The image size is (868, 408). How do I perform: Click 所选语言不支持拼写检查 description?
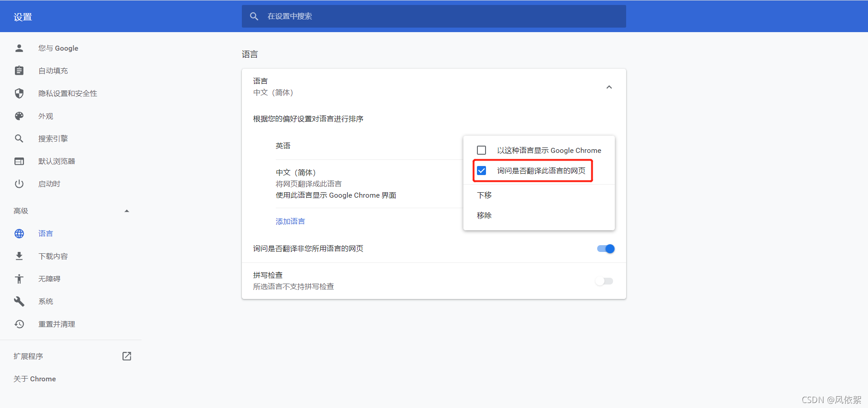293,286
